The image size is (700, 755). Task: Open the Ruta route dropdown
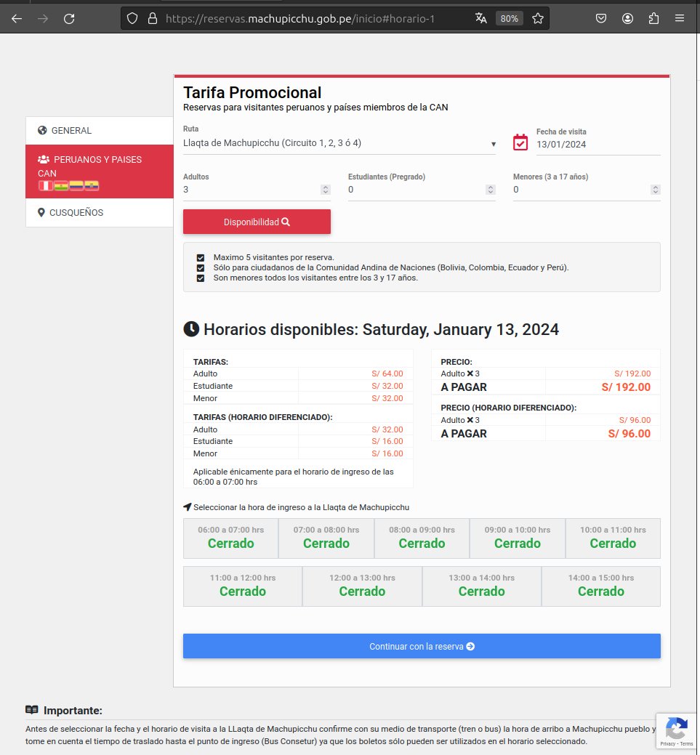click(x=339, y=143)
